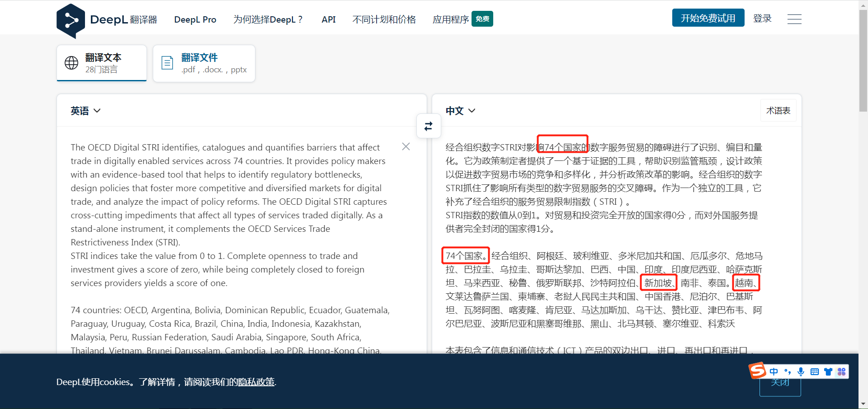Click the page scrollbar thumb

(x=863, y=60)
